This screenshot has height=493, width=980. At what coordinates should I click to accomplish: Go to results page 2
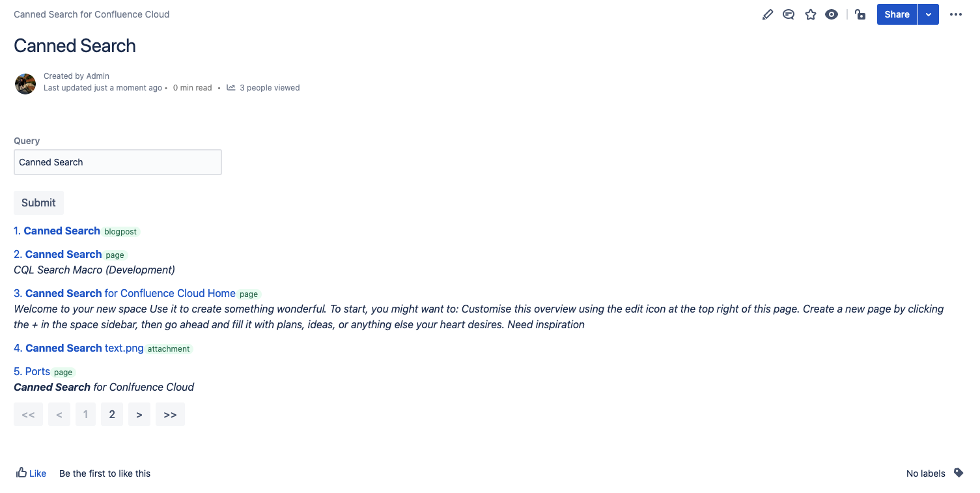[x=112, y=414]
